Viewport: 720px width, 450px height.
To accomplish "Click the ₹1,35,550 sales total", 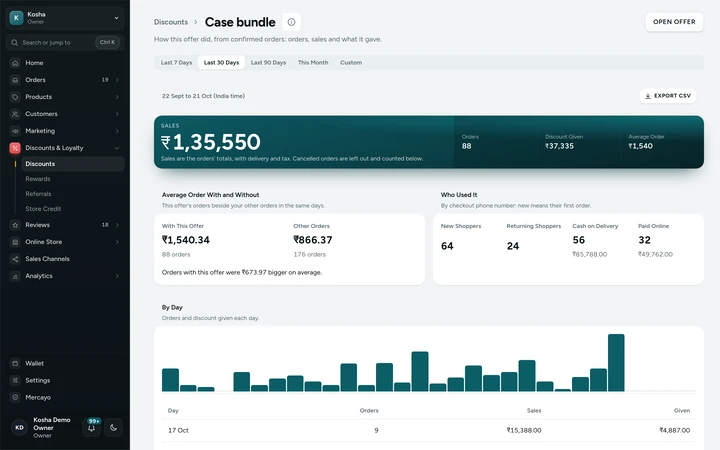I will click(x=211, y=142).
